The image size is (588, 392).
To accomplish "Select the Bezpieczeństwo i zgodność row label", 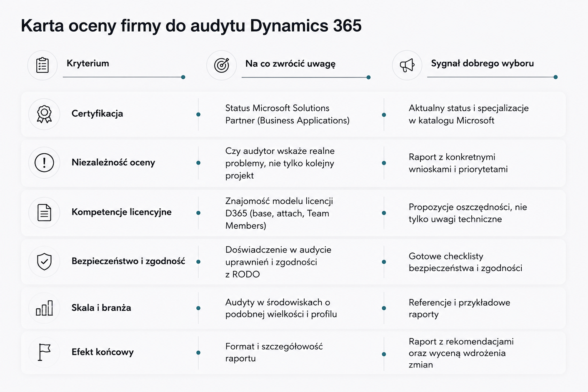I will coord(128,261).
